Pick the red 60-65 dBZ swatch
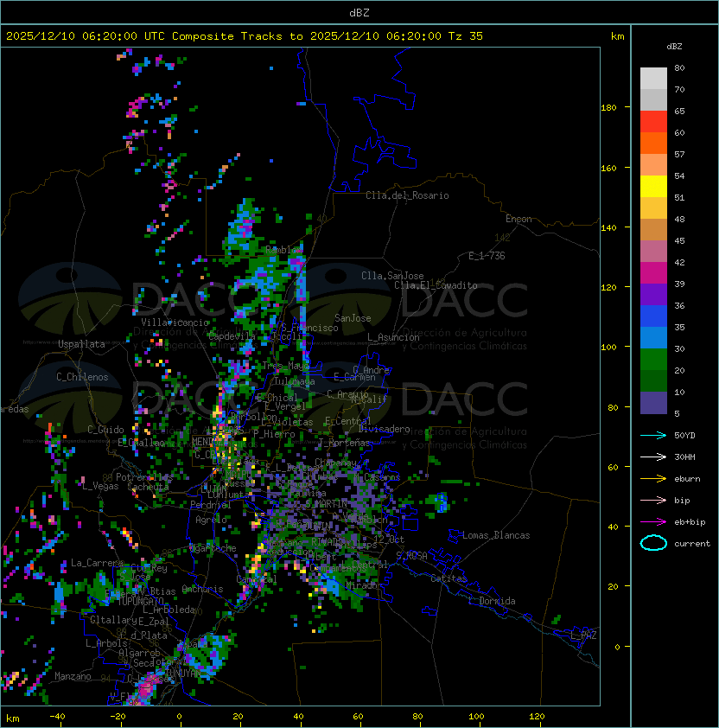The height and width of the screenshot is (728, 719). point(653,122)
